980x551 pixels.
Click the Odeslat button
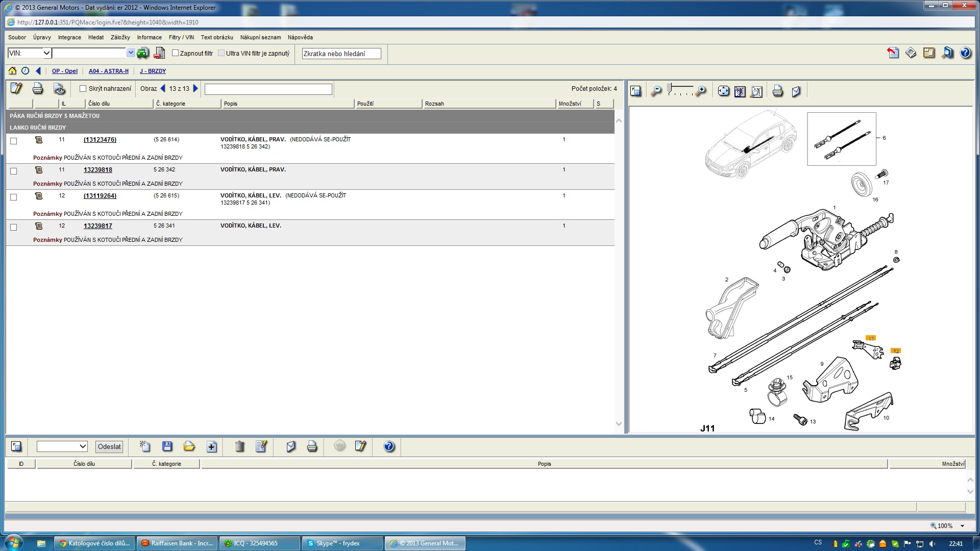pos(109,446)
